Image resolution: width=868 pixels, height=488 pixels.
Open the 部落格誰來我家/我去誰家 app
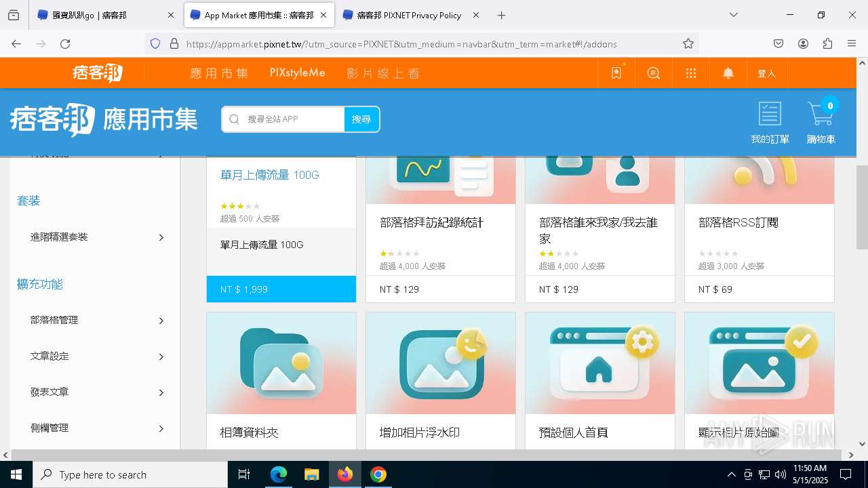click(x=599, y=230)
